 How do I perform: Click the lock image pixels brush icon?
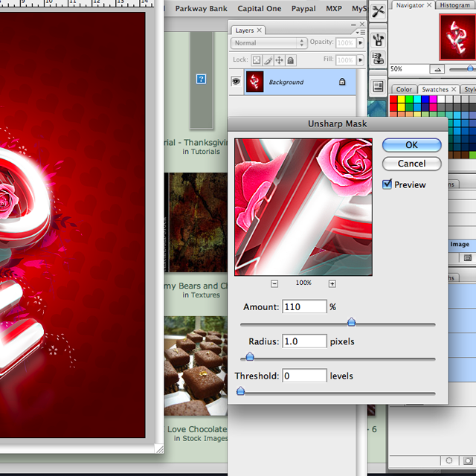(268, 60)
